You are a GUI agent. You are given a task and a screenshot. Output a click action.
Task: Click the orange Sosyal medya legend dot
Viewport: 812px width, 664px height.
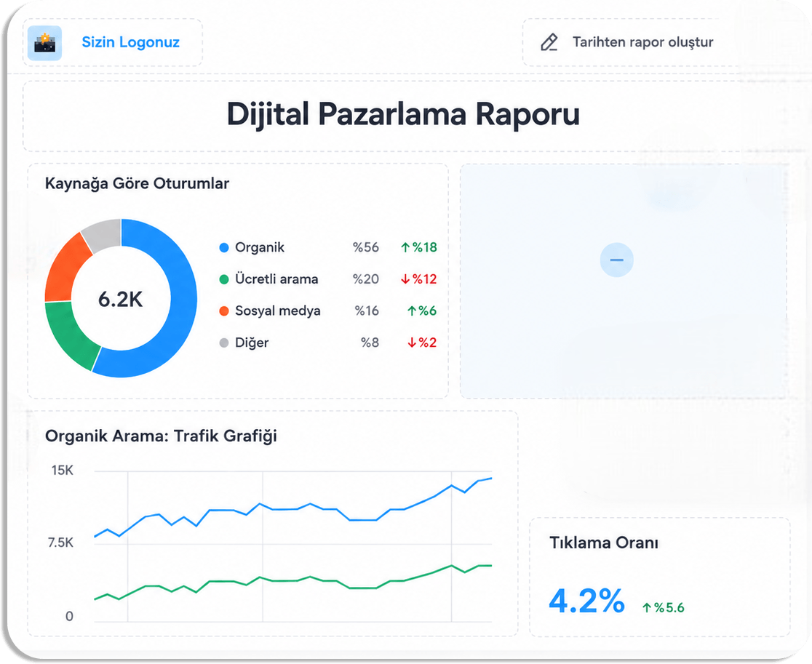tap(223, 311)
